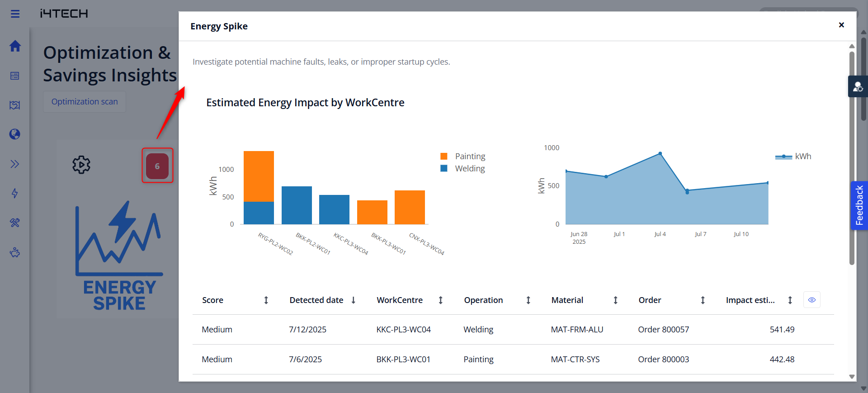This screenshot has width=868, height=393.
Task: Expand the sidebar with double chevron
Action: [x=15, y=164]
